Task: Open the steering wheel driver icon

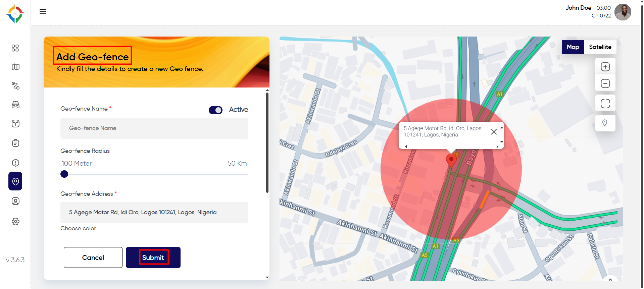Action: click(x=15, y=124)
